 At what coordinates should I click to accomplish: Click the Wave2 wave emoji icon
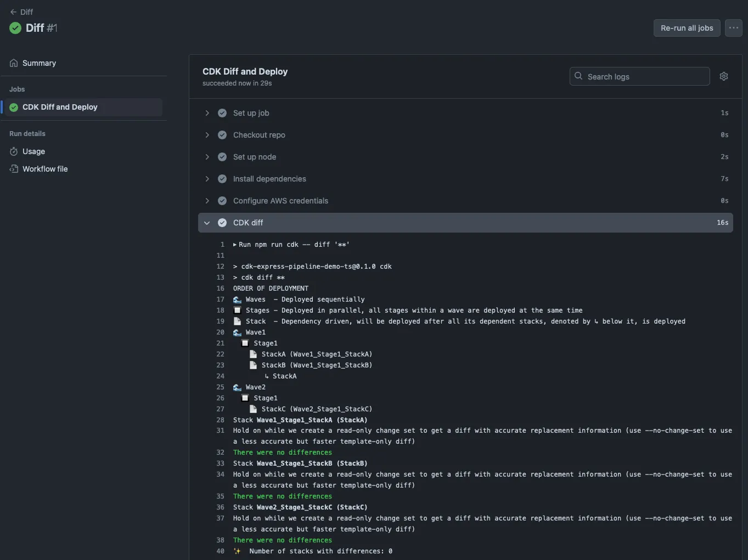coord(237,387)
